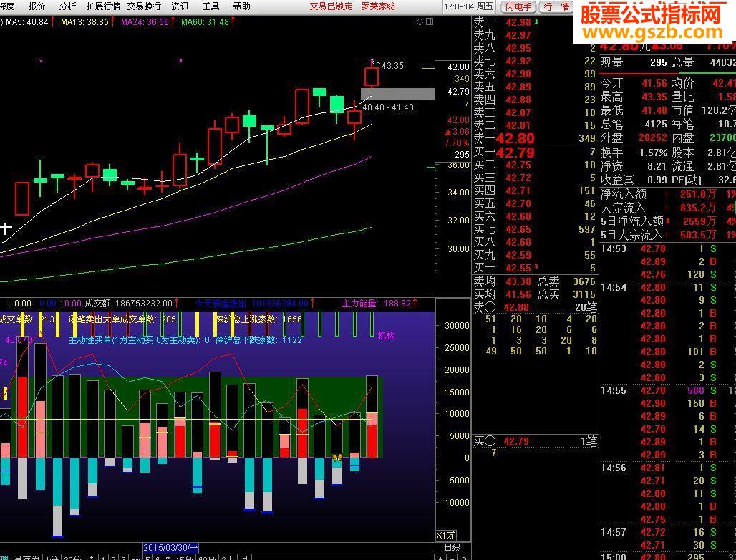Image resolution: width=736 pixels, height=560 pixels.
Task: Click the 买四 price 42.71
Action: (x=518, y=190)
